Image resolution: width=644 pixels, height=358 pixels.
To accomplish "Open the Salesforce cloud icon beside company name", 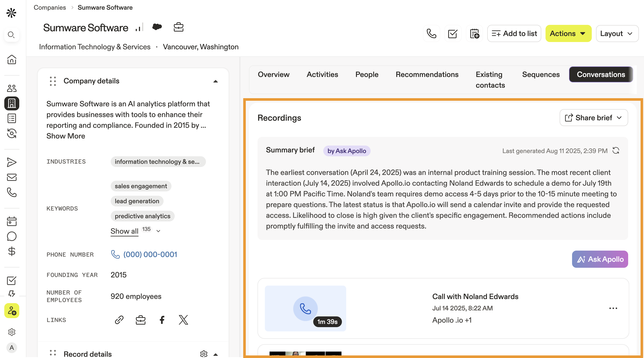I will click(x=157, y=27).
